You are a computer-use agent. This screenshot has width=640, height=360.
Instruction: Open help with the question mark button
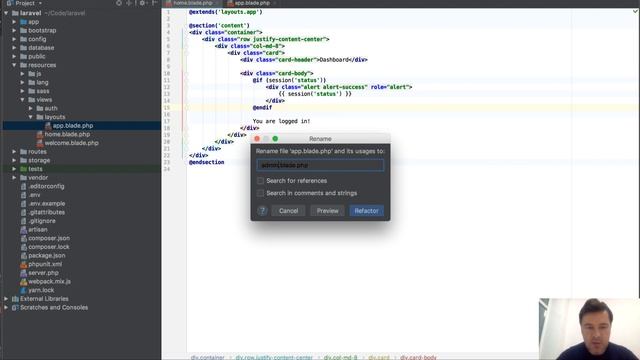click(x=262, y=211)
